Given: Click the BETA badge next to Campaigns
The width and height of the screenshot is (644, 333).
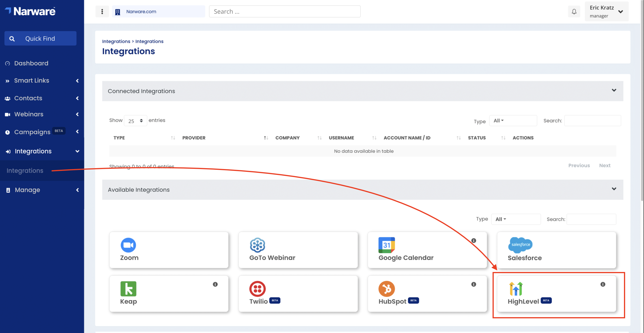Looking at the screenshot, I should [59, 131].
